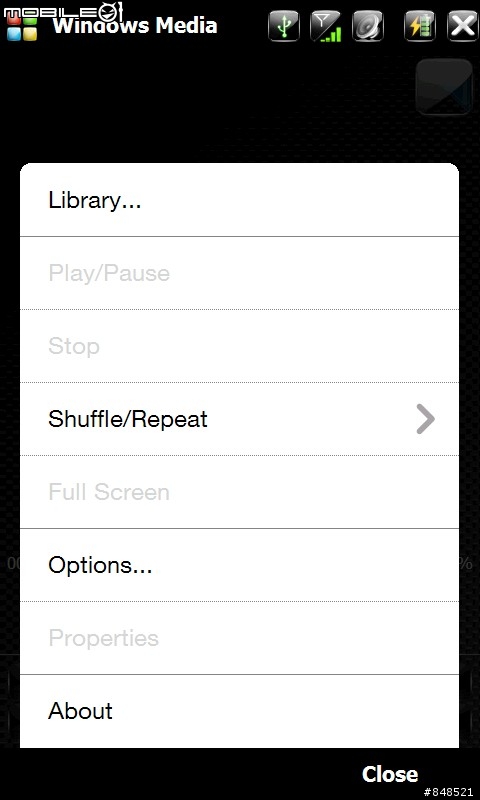This screenshot has width=480, height=800.
Task: Select the Full Screen menu item
Action: (x=239, y=492)
